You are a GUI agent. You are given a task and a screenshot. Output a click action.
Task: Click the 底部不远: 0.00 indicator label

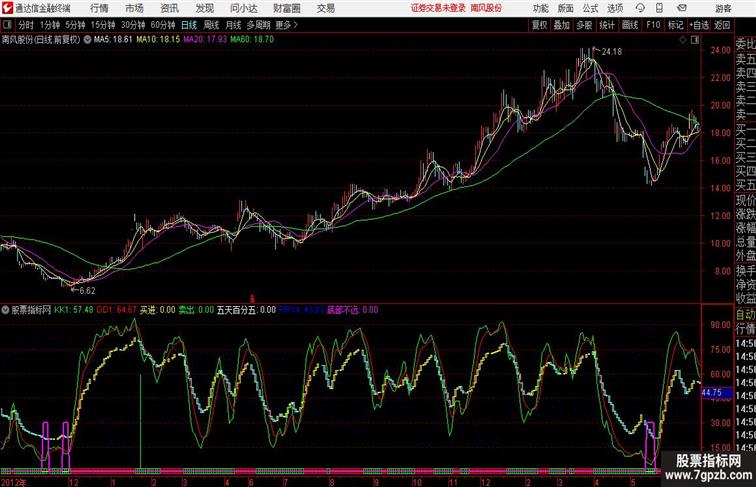click(352, 310)
